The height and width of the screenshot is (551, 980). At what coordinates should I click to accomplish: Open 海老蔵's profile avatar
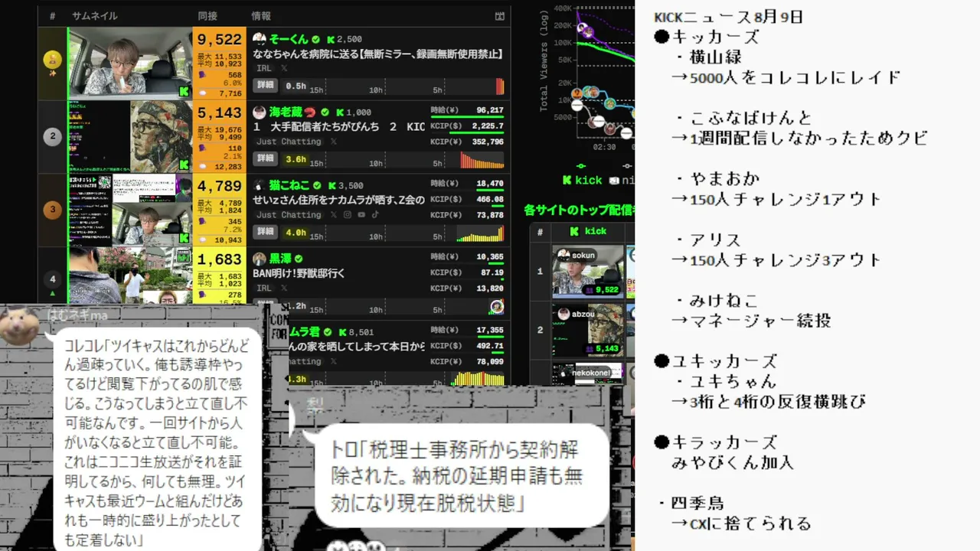click(259, 112)
